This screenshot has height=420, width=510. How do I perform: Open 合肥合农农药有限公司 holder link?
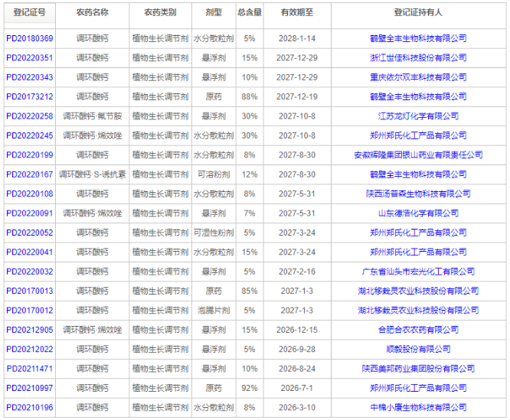coord(418,330)
